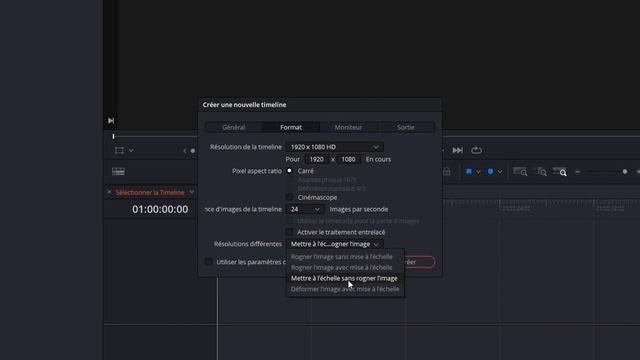The image size is (640, 360).
Task: Expand the frame rate 24 dropdown
Action: tap(304, 209)
